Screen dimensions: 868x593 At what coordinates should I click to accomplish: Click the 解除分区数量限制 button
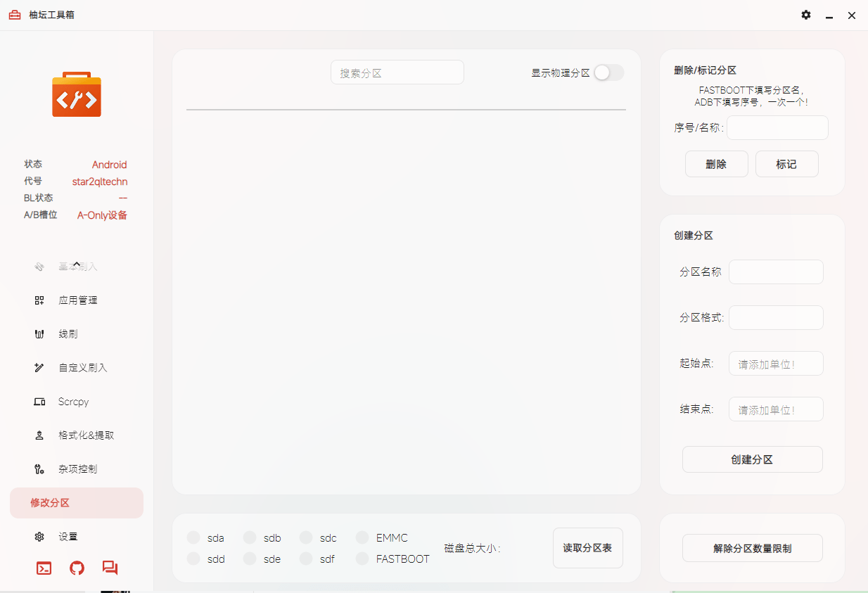752,547
